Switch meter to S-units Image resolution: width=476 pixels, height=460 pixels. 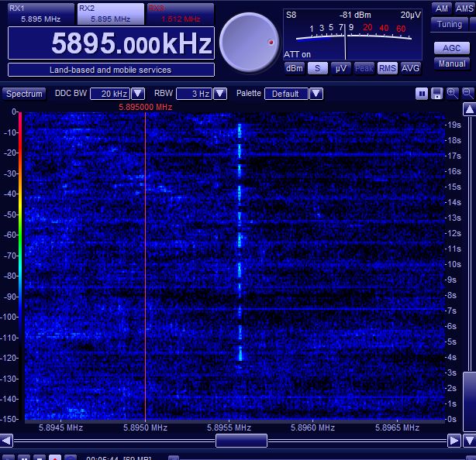click(x=317, y=68)
